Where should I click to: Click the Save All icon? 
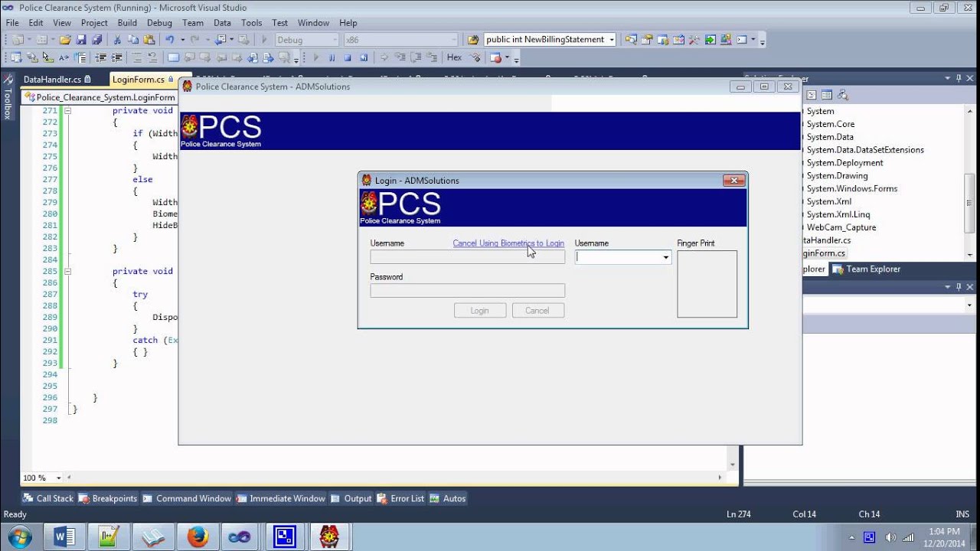tap(97, 40)
